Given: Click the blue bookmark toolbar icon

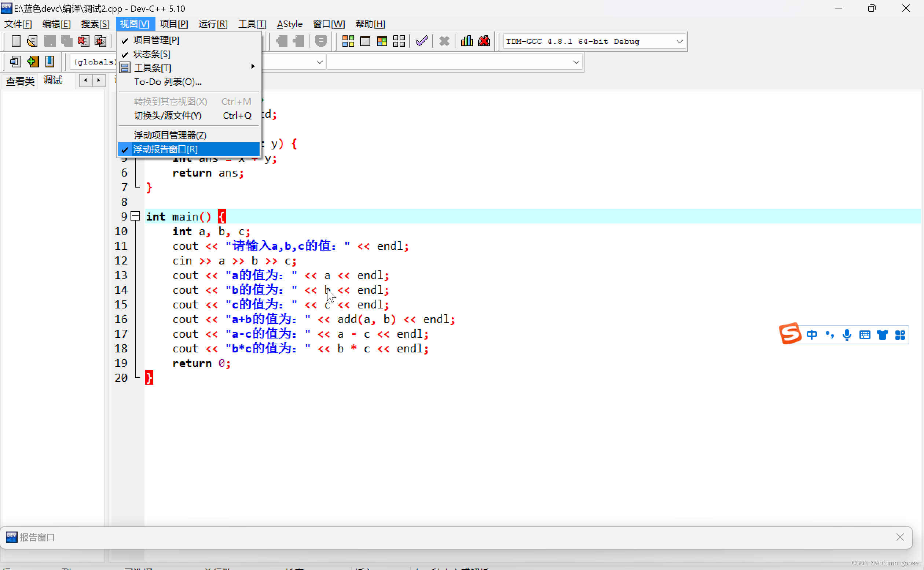Looking at the screenshot, I should click(49, 62).
